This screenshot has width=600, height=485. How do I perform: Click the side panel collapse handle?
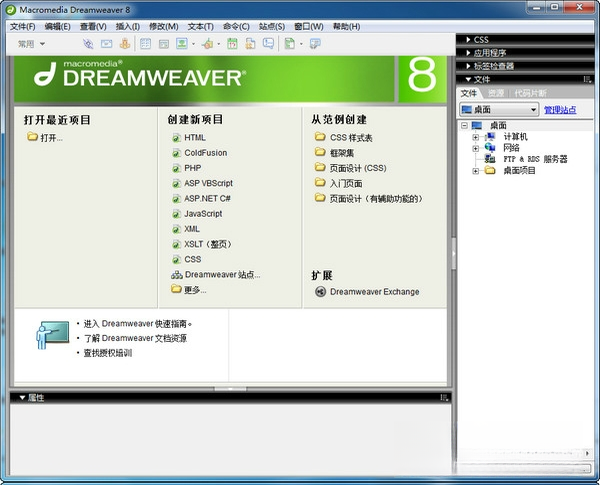[454, 253]
